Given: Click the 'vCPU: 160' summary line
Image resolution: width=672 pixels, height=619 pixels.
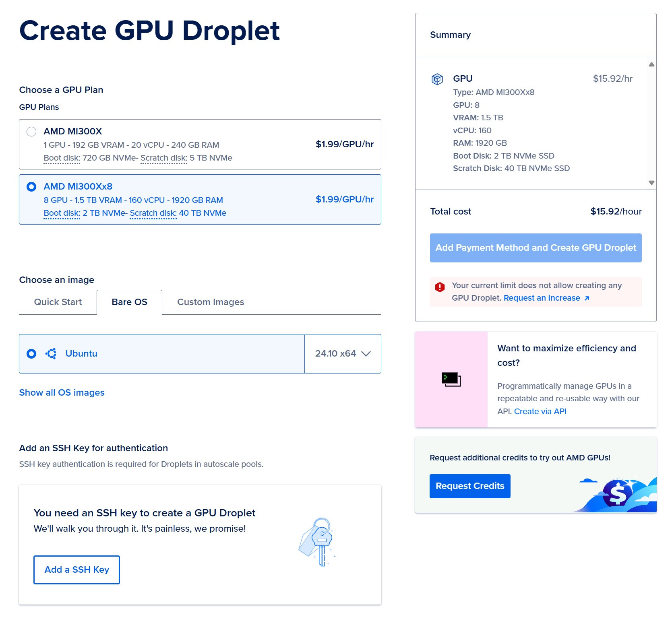Looking at the screenshot, I should click(472, 130).
